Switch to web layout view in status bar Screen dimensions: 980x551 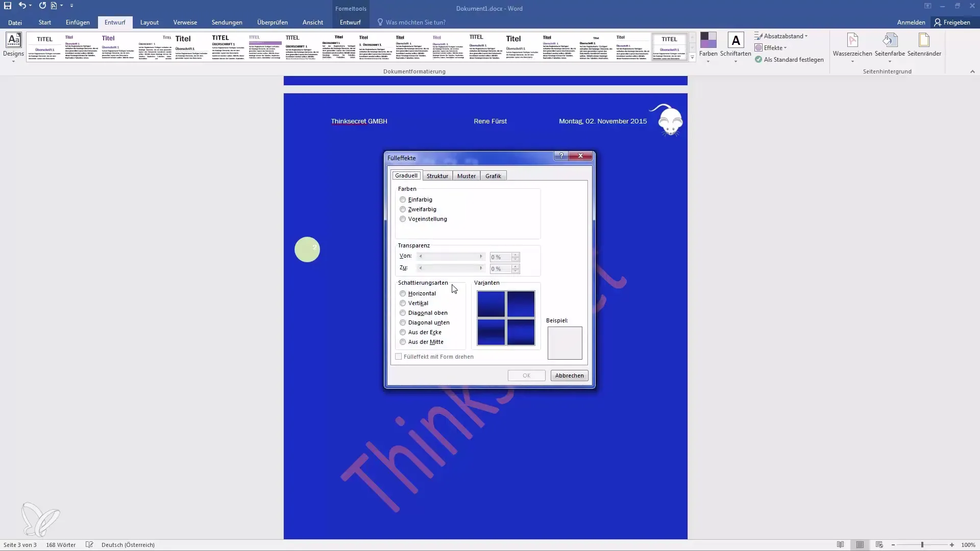pos(879,545)
